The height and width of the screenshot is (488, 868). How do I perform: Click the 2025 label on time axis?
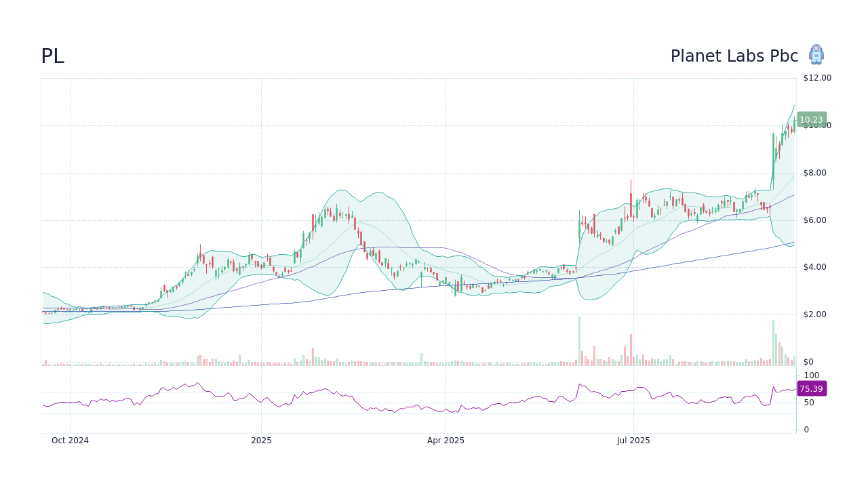[x=262, y=441]
